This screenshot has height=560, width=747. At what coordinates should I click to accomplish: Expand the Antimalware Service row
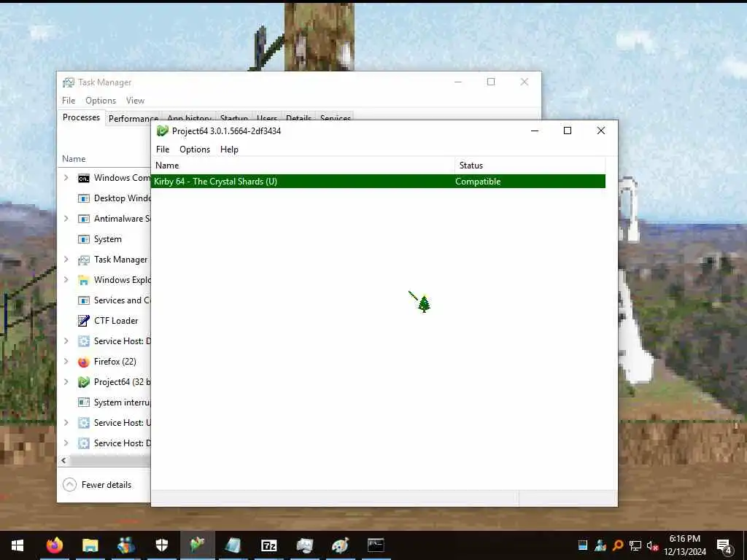click(x=66, y=219)
